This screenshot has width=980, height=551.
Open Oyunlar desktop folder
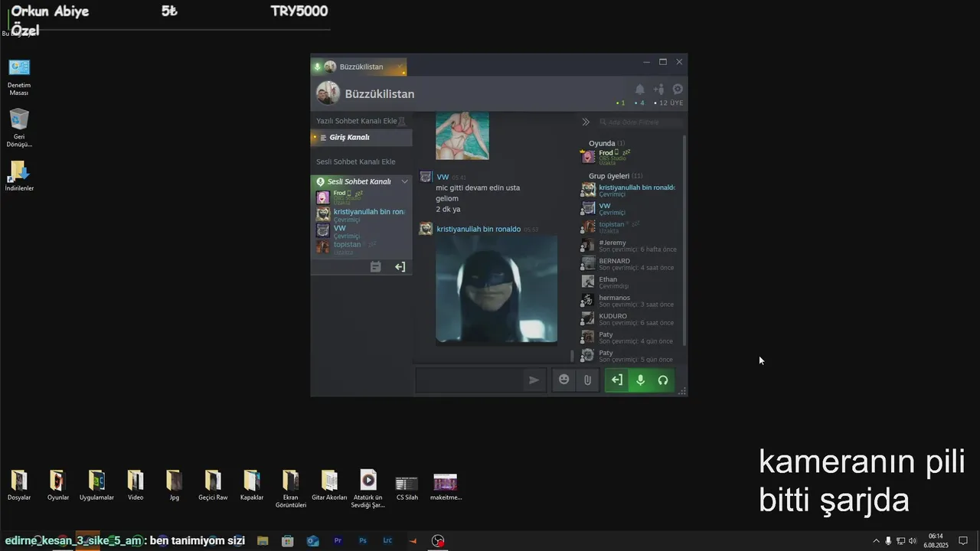[58, 485]
